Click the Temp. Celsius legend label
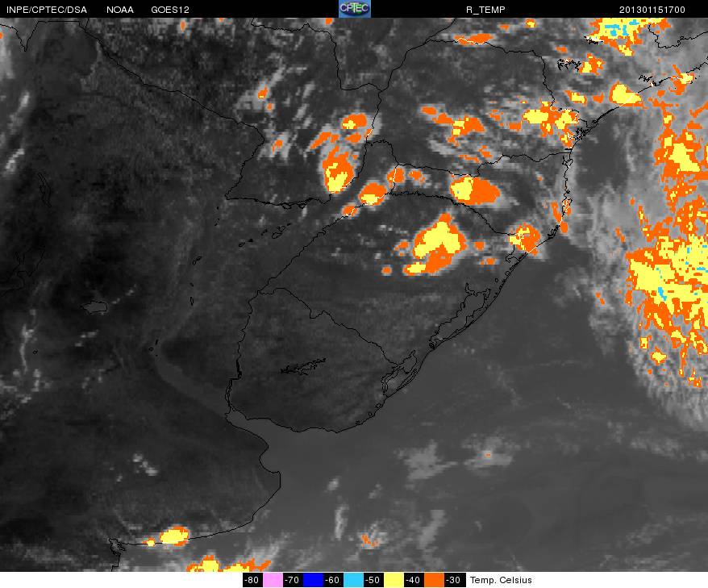 [501, 580]
